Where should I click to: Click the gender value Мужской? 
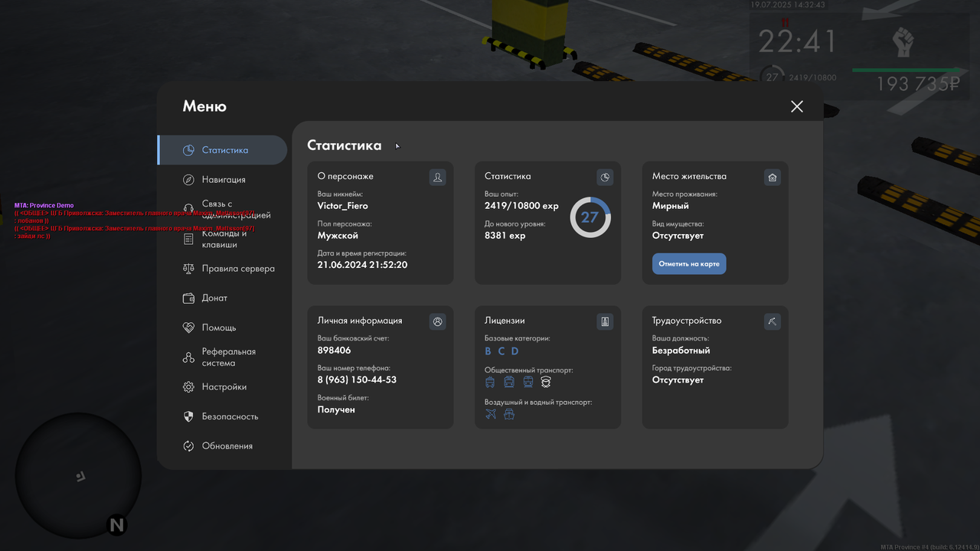point(338,236)
